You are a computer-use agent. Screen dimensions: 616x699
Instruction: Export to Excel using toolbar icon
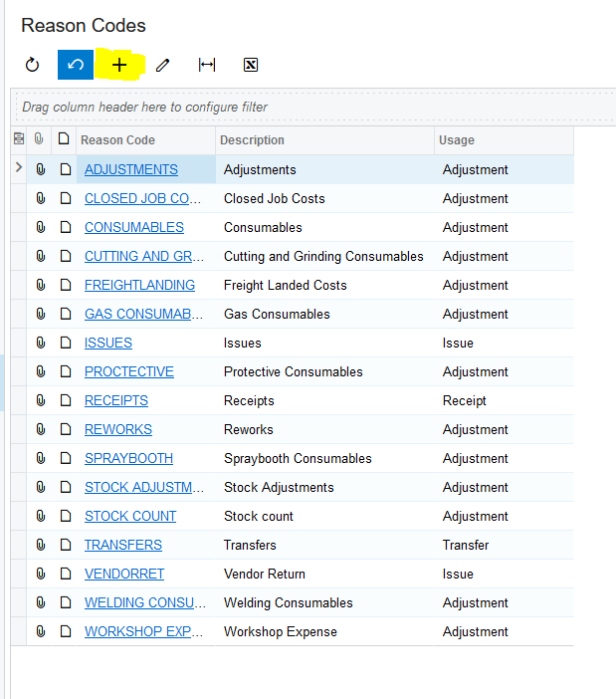251,66
